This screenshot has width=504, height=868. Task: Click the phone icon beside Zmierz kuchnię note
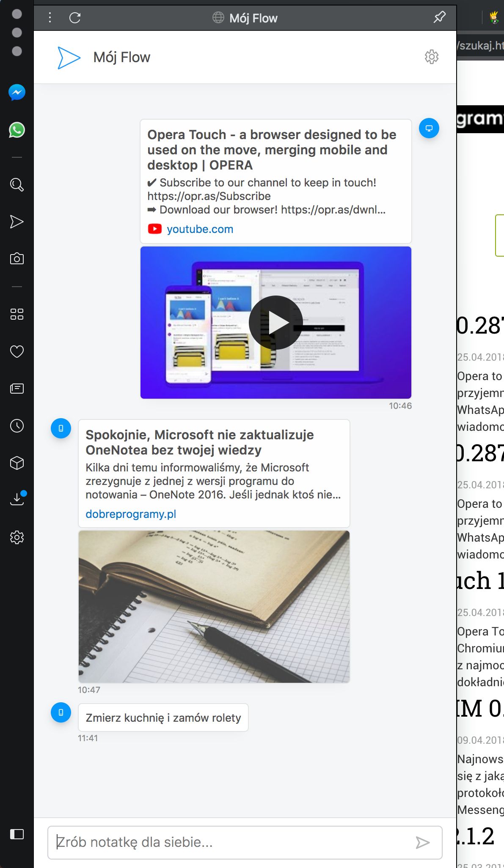(61, 712)
